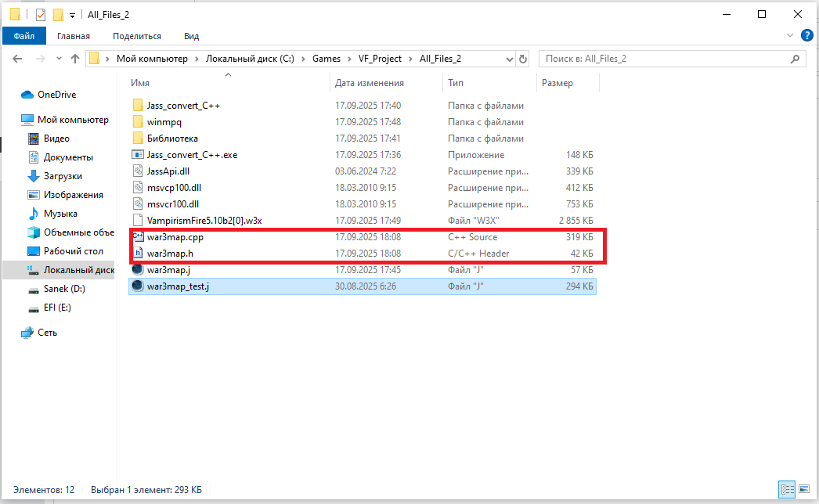Open the Quick Access Toolbar customize dropdown
This screenshot has height=504, width=819.
(72, 15)
